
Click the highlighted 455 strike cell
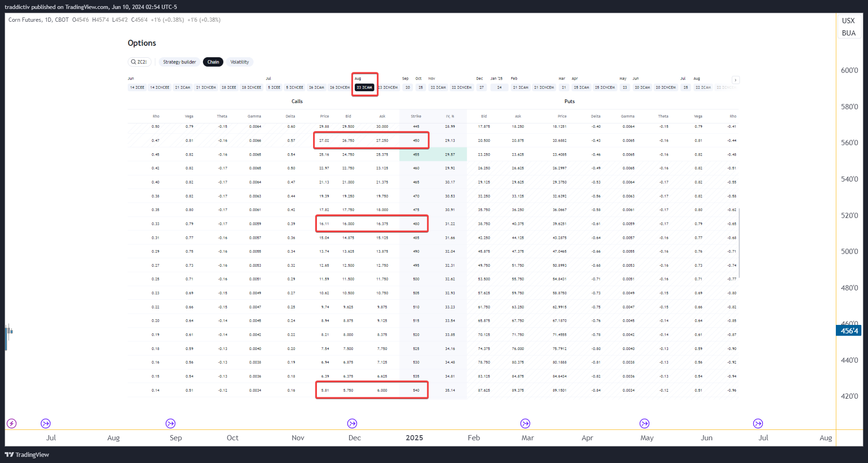tap(416, 155)
